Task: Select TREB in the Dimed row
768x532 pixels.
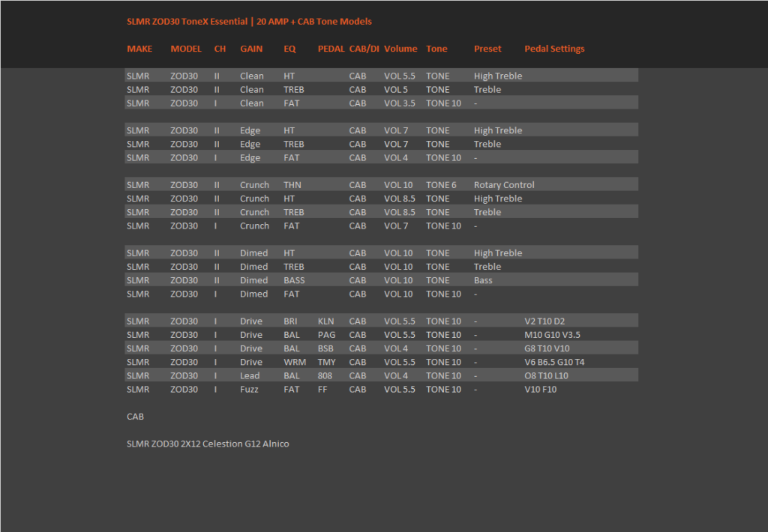Action: tap(294, 267)
